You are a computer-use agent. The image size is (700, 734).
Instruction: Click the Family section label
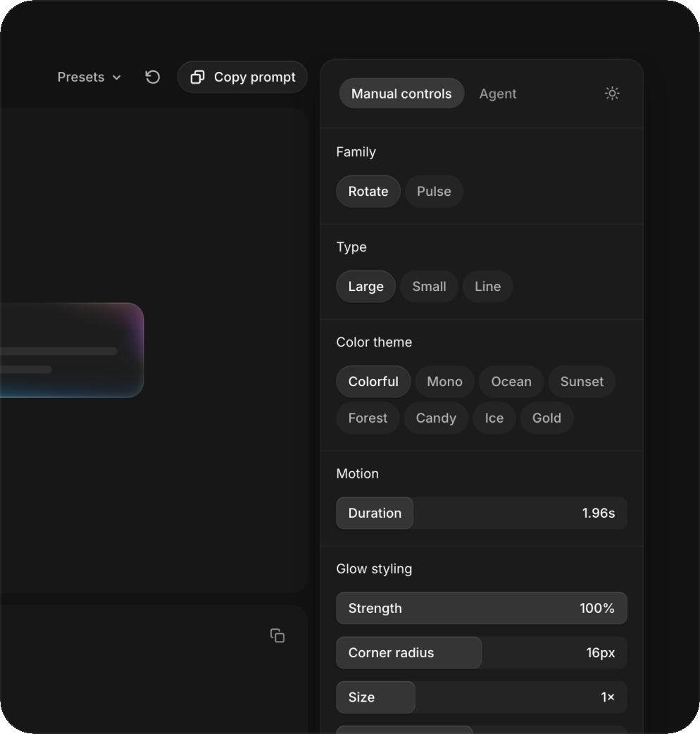coord(356,152)
